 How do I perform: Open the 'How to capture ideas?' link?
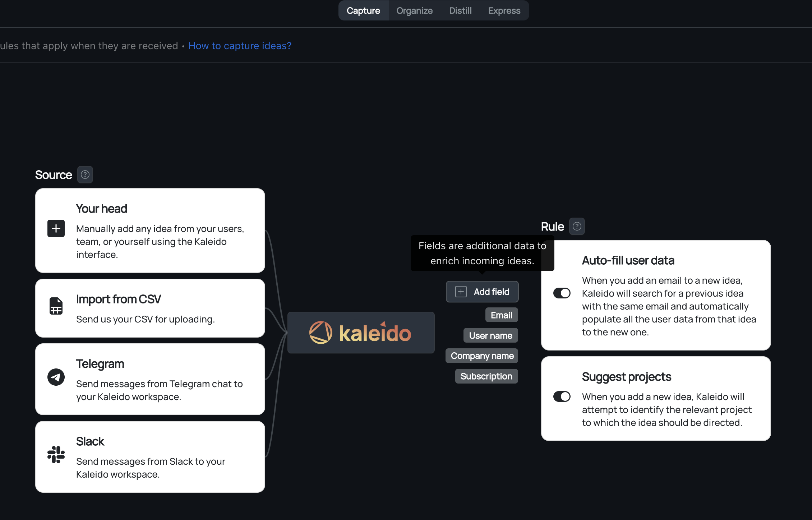240,46
